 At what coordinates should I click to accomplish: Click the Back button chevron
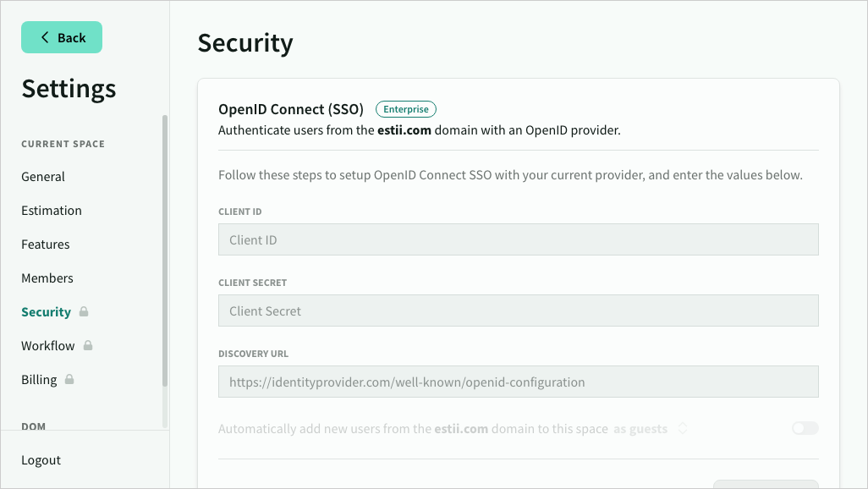click(x=45, y=37)
